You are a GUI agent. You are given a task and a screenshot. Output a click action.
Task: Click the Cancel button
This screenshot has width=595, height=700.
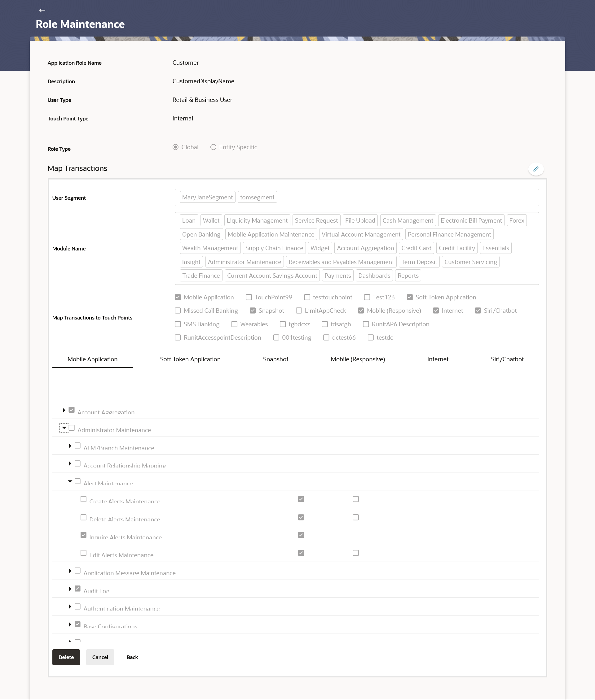coord(100,657)
